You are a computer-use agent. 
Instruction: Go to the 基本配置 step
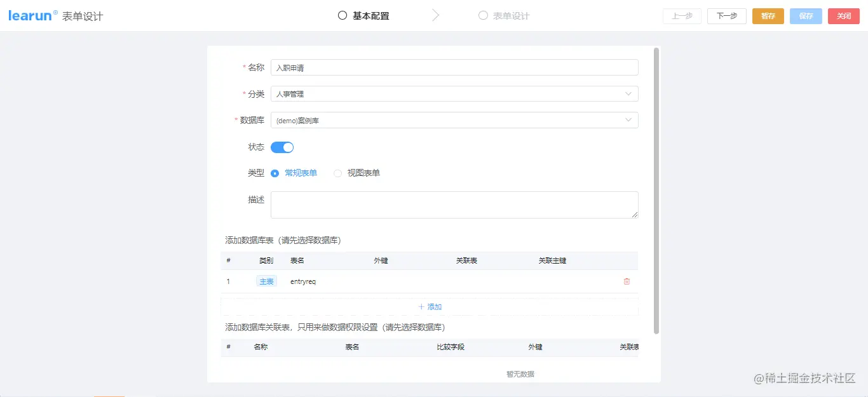click(x=363, y=16)
